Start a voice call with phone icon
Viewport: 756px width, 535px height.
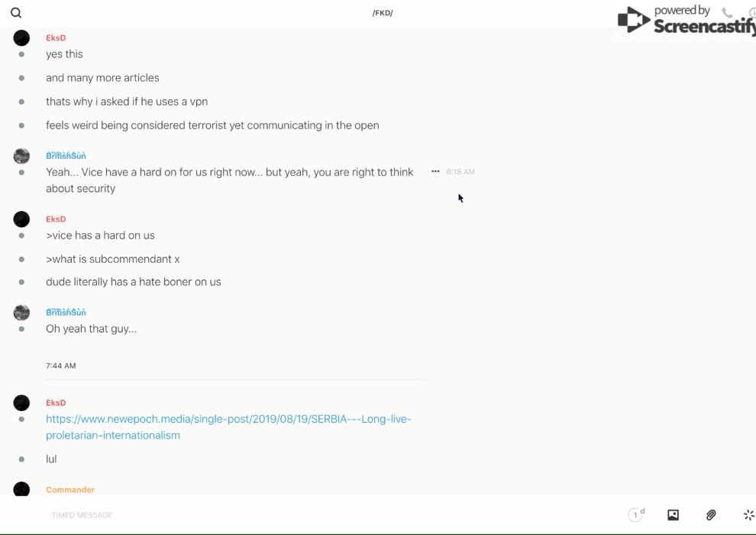coord(727,13)
